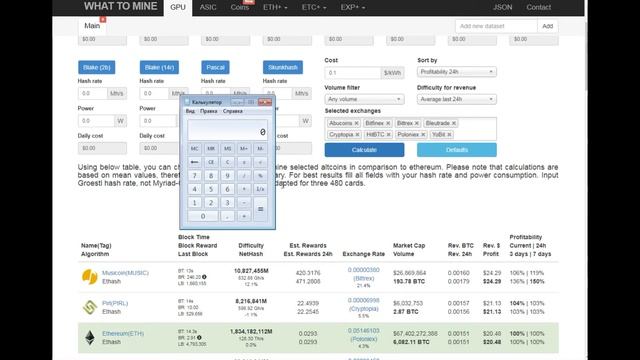The image size is (640, 360).
Task: Expand the ETH+ menu
Action: click(275, 7)
